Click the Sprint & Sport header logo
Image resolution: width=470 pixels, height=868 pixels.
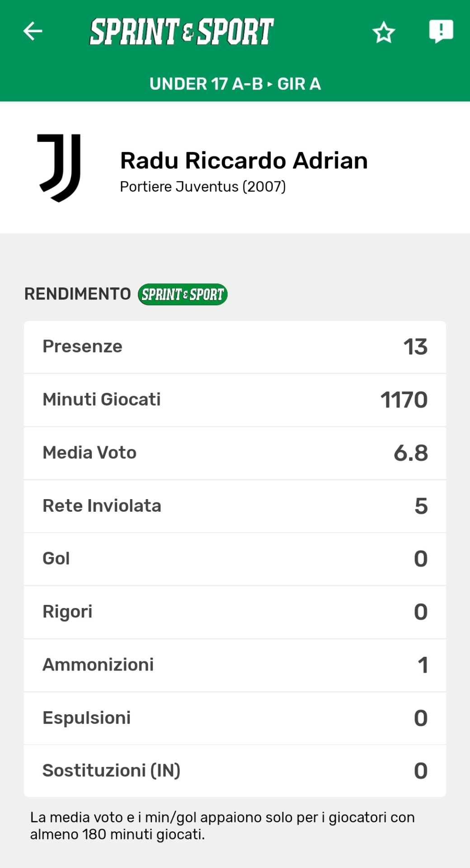(182, 32)
